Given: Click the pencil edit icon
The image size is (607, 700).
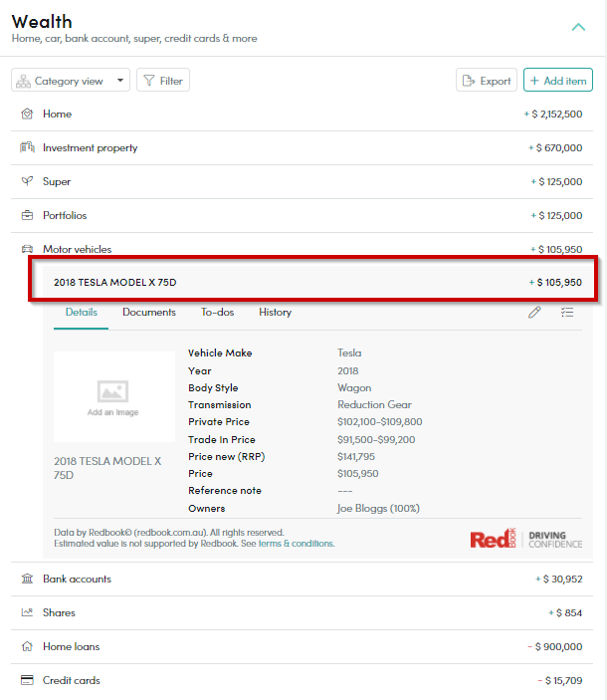Looking at the screenshot, I should (x=534, y=312).
